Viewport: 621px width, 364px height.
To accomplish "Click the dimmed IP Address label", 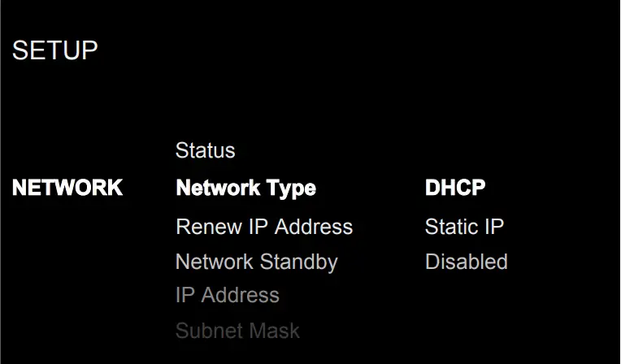I will click(x=227, y=295).
